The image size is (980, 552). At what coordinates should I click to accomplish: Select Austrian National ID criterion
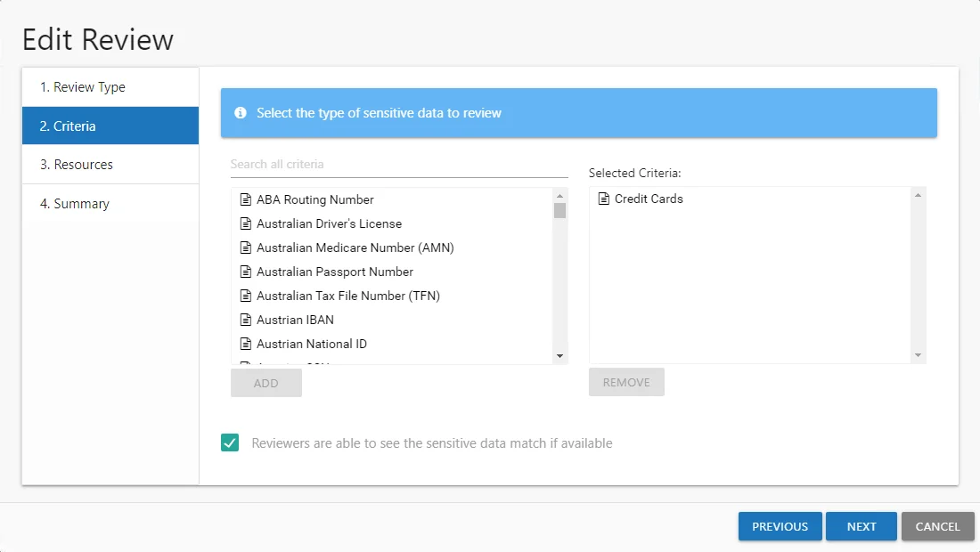(x=392, y=344)
